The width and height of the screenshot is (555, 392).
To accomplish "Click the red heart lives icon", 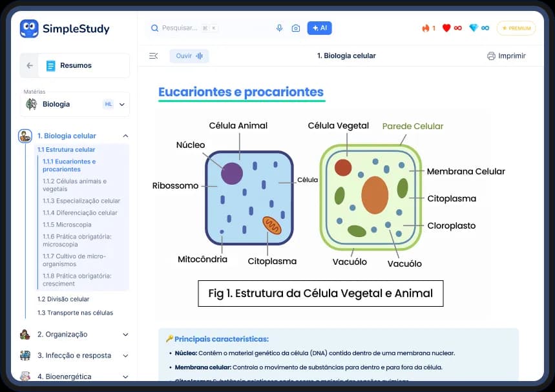I will (446, 28).
